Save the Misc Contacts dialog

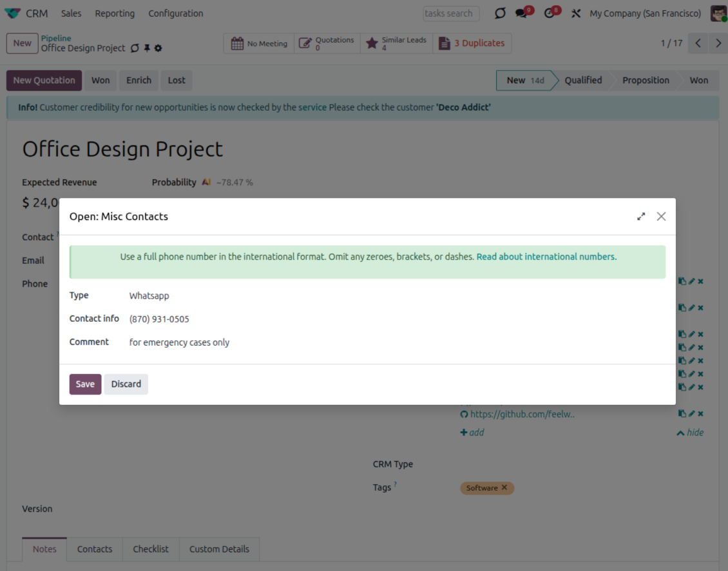coord(85,384)
